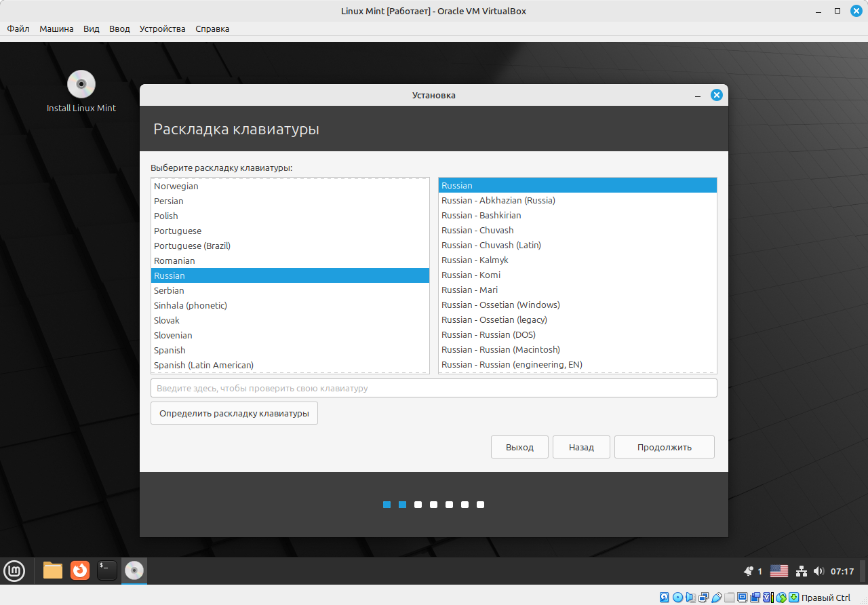Click the VirtualBox recording status icon
868x605 pixels.
click(x=755, y=598)
